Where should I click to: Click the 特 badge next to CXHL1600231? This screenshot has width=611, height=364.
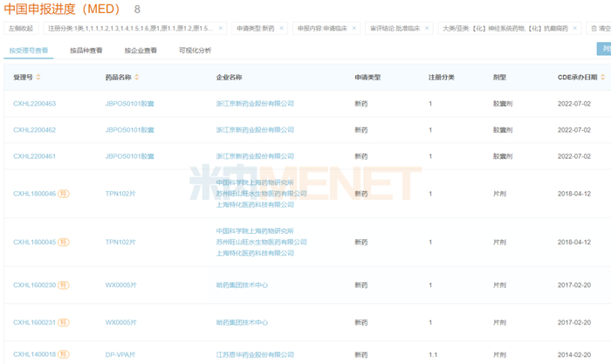(64, 322)
